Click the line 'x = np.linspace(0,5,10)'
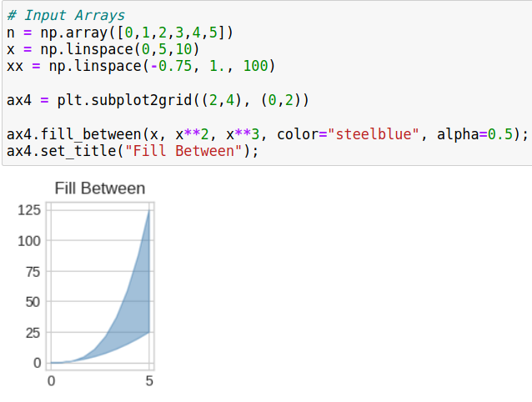Screen dimensions: 532x402 pyautogui.click(x=103, y=49)
